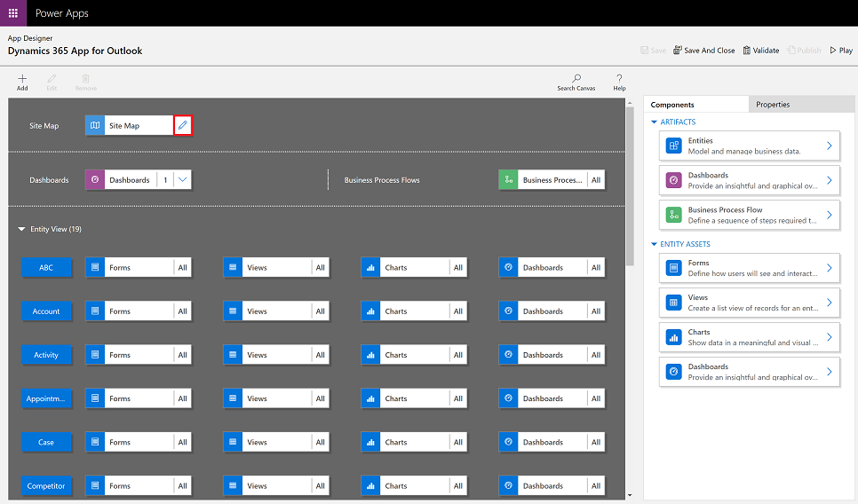Click the purple Dashboards icon in Artifacts

click(x=673, y=180)
